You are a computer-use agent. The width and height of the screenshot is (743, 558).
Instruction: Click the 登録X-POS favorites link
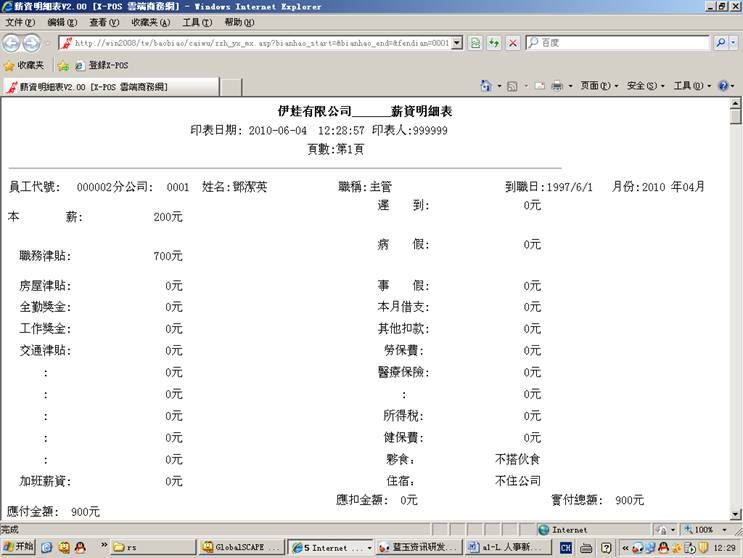(x=100, y=65)
